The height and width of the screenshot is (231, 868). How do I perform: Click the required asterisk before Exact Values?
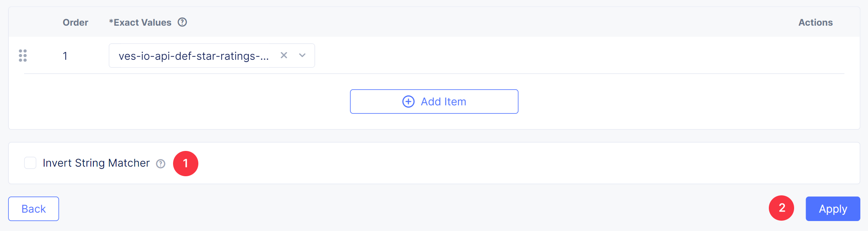coord(111,22)
